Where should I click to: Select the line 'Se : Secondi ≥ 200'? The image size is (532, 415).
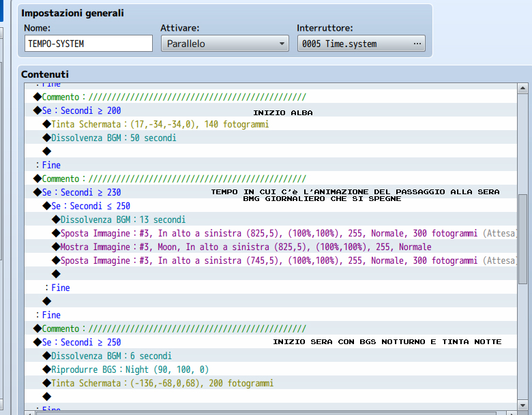point(271,110)
